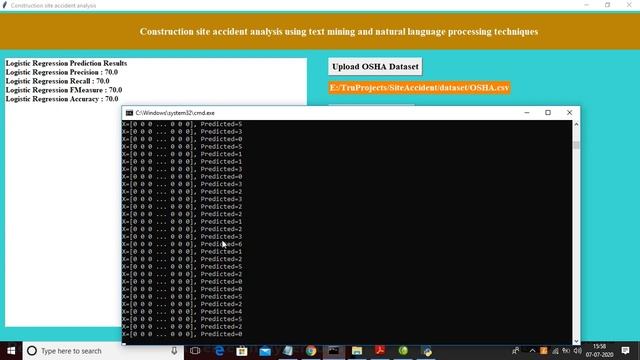
Task: Open Google Chrome from the taskbar
Action: point(311,351)
